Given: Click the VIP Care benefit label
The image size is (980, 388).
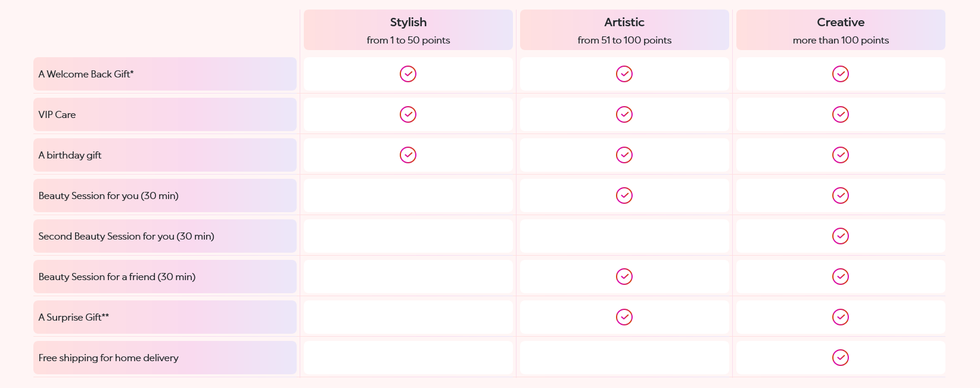Looking at the screenshot, I should tap(57, 114).
